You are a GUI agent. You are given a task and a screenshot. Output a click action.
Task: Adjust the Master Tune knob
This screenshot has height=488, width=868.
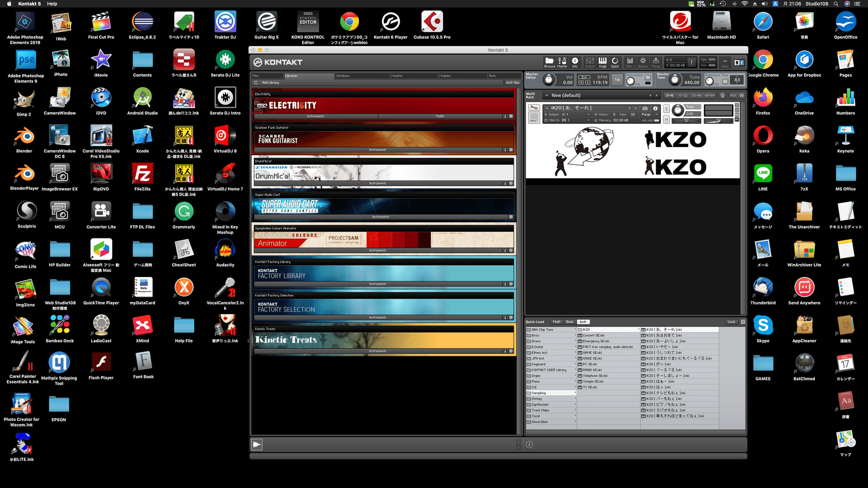pyautogui.click(x=675, y=80)
